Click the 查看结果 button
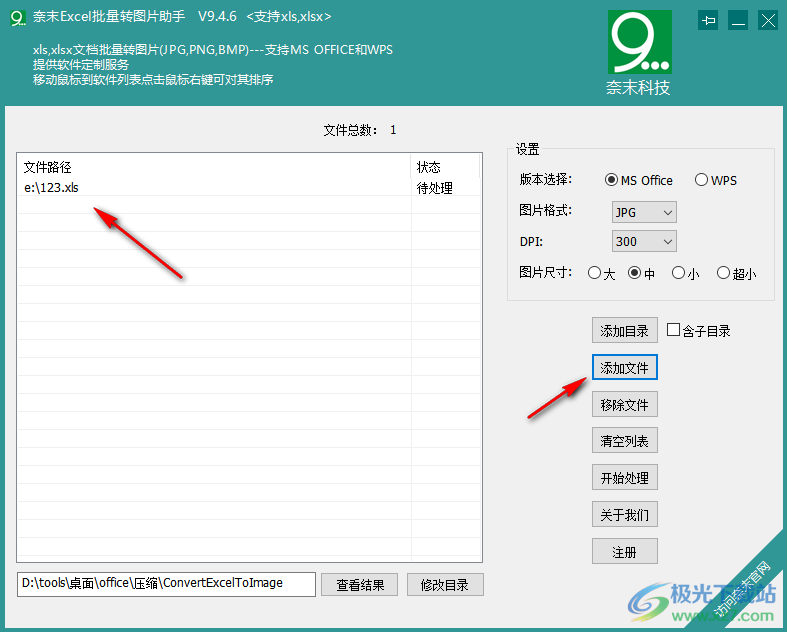 tap(359, 585)
